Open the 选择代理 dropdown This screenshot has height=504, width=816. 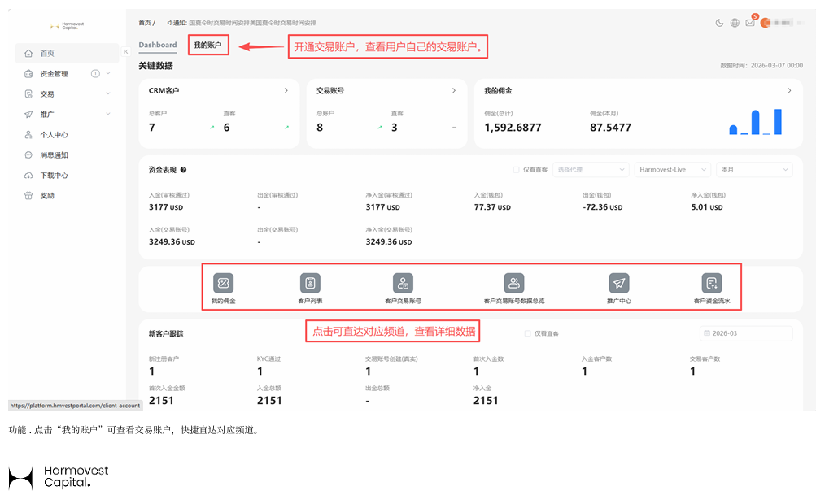[590, 170]
